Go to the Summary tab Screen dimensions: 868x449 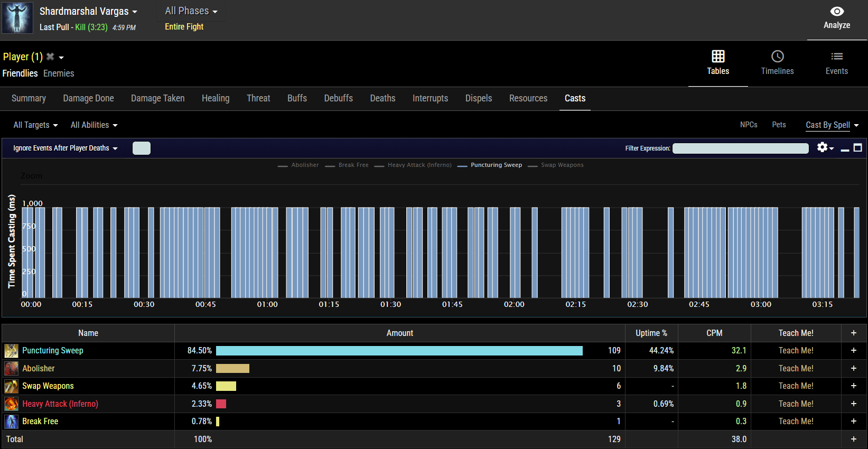[x=29, y=98]
